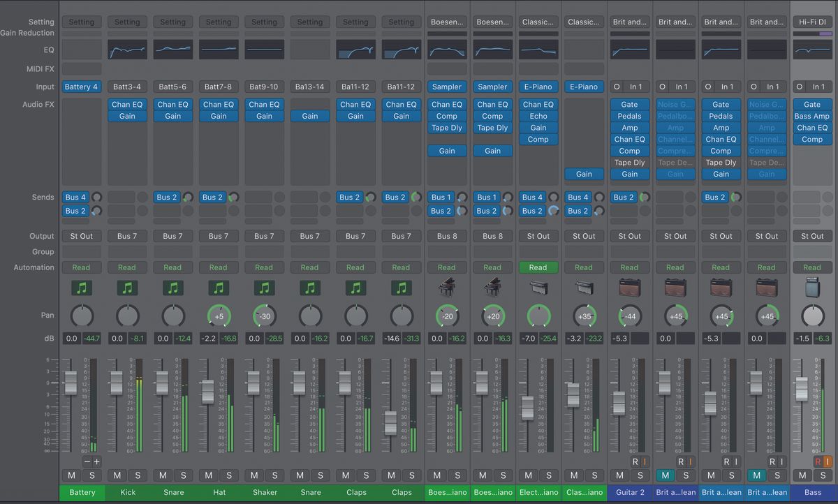Image resolution: width=838 pixels, height=504 pixels.
Task: Click the music note icon on the Shaker track
Action: point(264,287)
